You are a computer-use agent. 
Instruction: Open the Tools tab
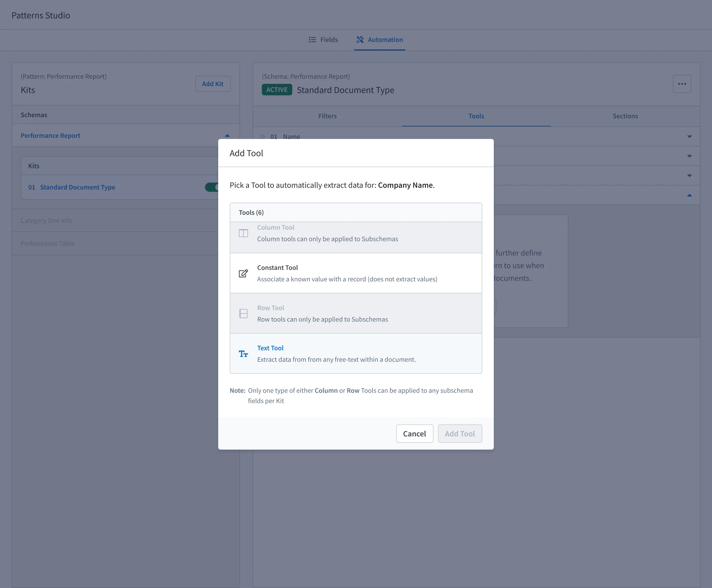[x=476, y=116]
